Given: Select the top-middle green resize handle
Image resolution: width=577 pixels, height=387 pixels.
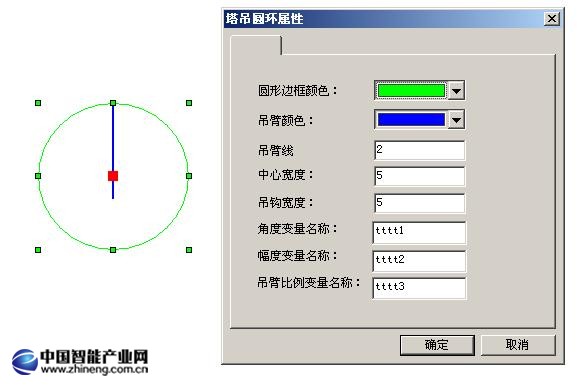Looking at the screenshot, I should coord(113,103).
